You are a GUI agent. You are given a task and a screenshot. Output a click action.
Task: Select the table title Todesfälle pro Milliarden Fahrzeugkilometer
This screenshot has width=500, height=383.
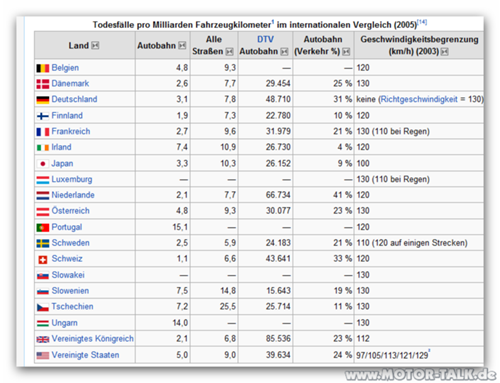[182, 25]
